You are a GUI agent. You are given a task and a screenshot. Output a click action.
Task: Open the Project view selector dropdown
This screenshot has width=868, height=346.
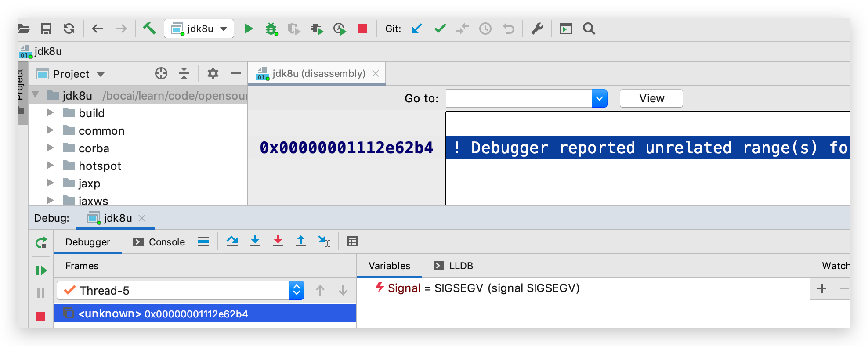point(70,74)
